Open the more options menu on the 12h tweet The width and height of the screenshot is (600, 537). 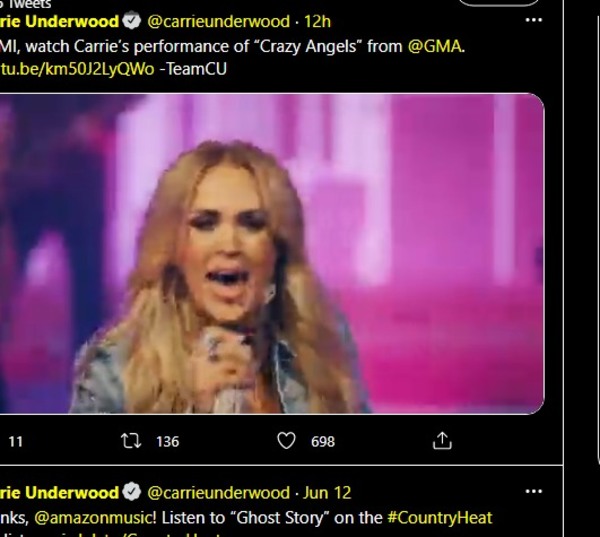tap(534, 20)
